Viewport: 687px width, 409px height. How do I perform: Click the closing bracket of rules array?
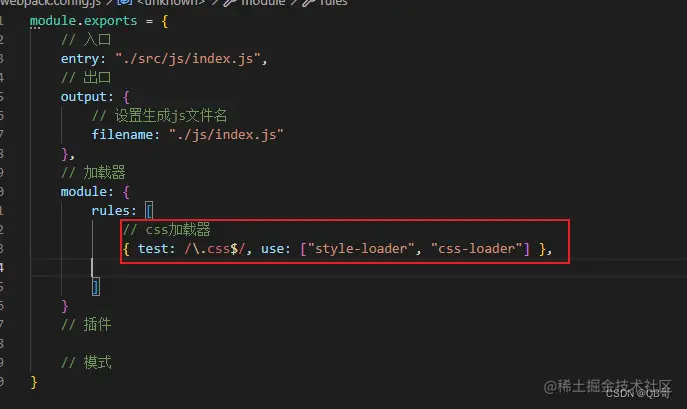pyautogui.click(x=96, y=287)
